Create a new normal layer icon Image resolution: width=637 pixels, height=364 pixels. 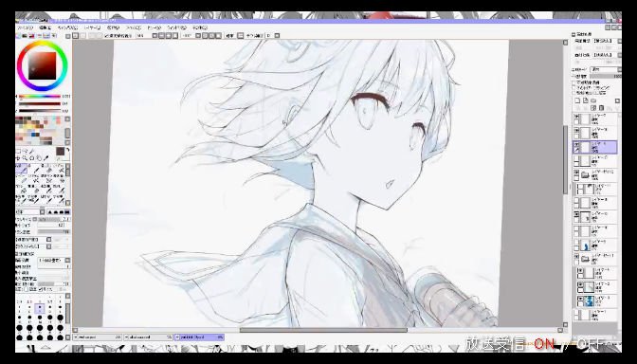tap(577, 100)
